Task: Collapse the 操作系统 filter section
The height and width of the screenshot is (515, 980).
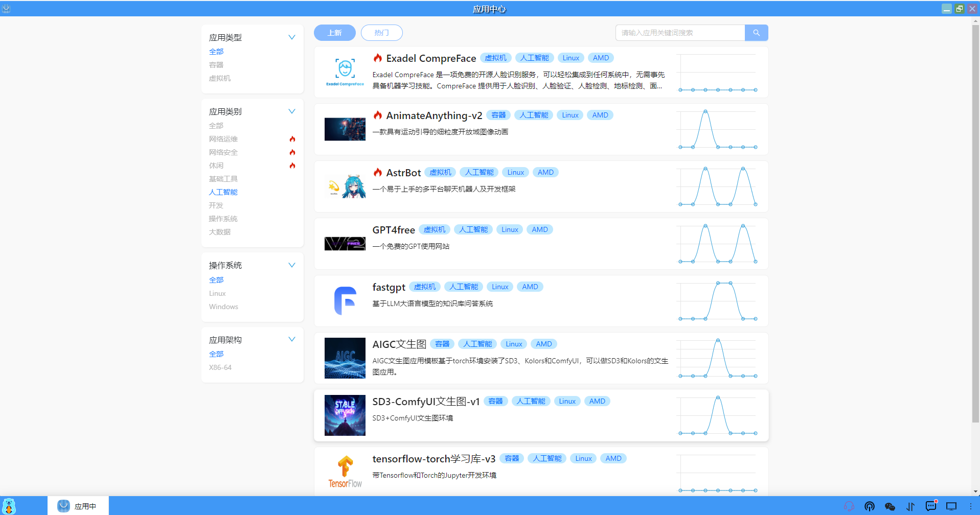Action: pos(292,265)
